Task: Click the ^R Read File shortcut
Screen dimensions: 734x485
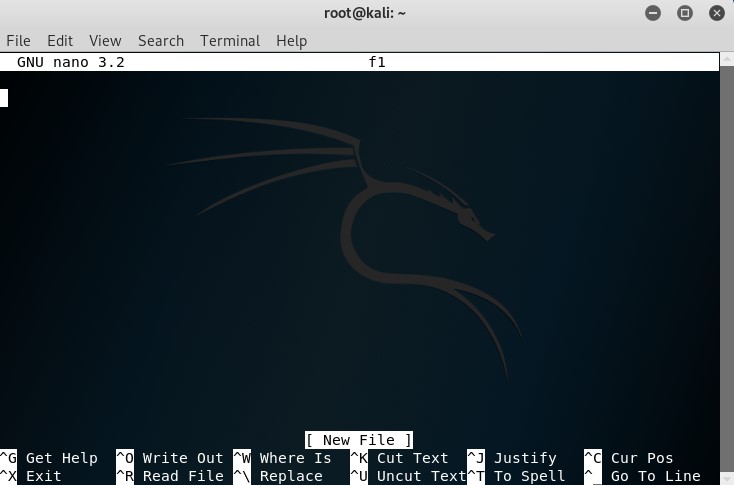Action: [x=170, y=476]
